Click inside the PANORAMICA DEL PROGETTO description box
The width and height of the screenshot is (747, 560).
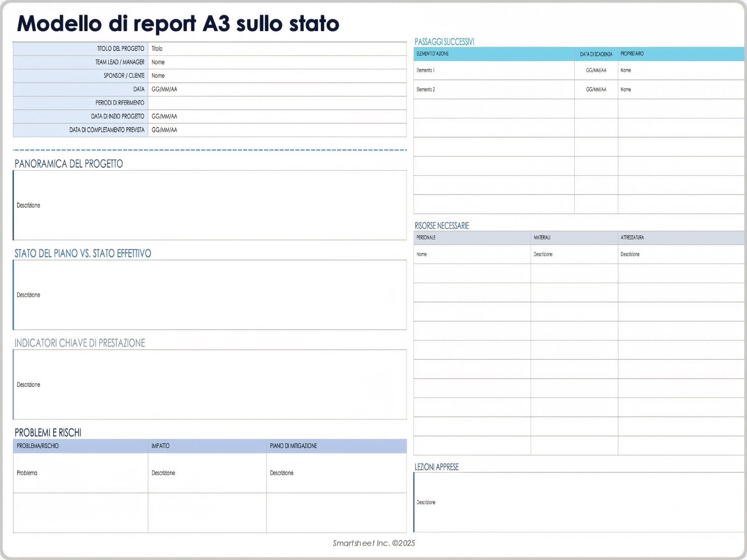click(x=210, y=205)
